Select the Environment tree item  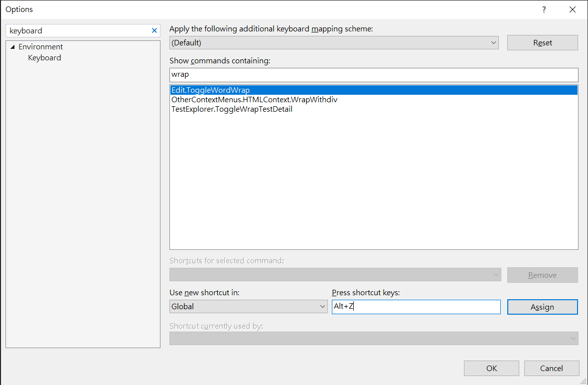click(x=41, y=47)
